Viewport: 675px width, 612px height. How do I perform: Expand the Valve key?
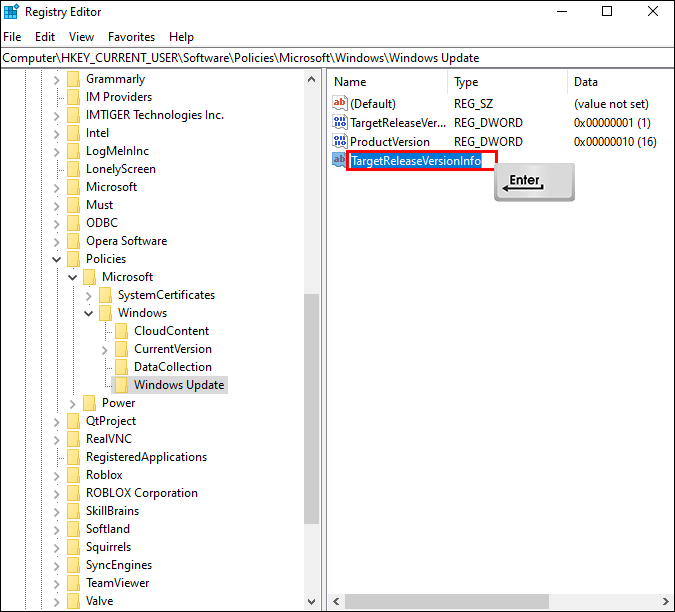(x=56, y=602)
